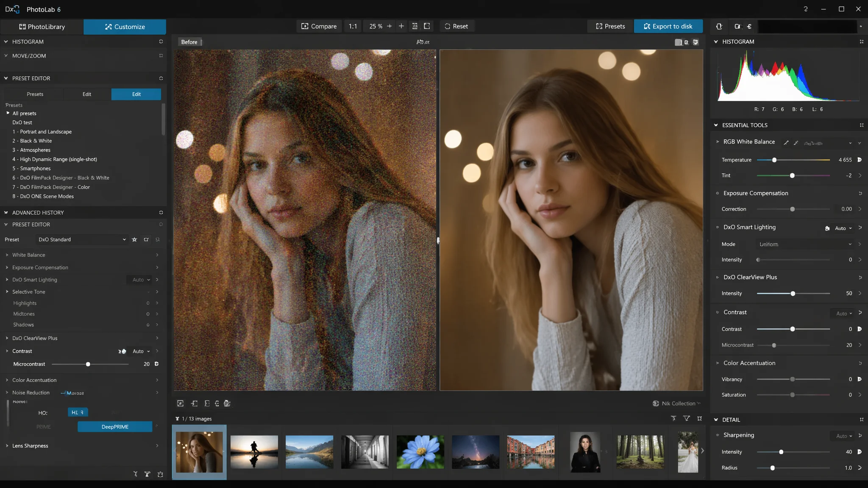The image size is (868, 488).
Task: Click the Temperature slider handle
Action: pyautogui.click(x=774, y=160)
